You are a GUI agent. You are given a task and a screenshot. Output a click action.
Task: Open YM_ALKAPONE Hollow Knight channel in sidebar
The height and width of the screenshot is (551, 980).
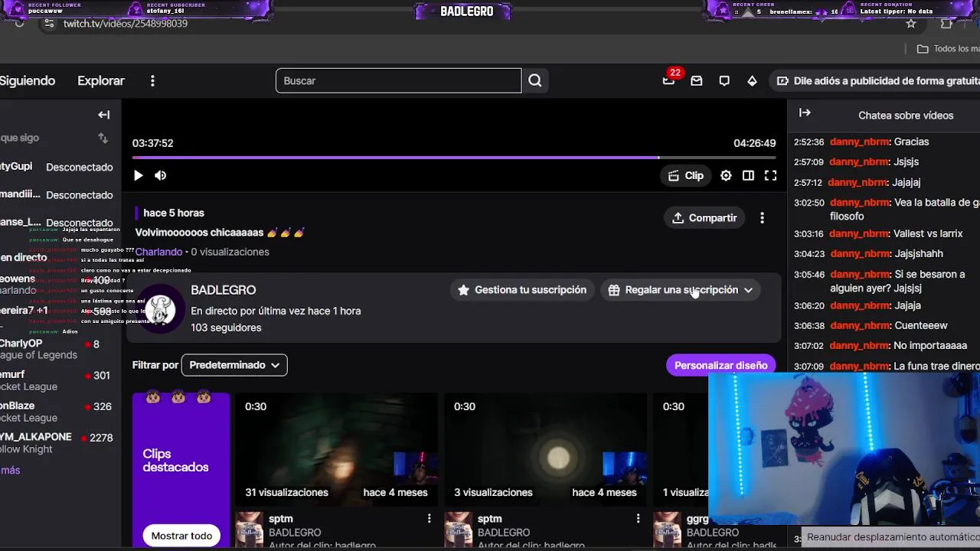tap(57, 443)
